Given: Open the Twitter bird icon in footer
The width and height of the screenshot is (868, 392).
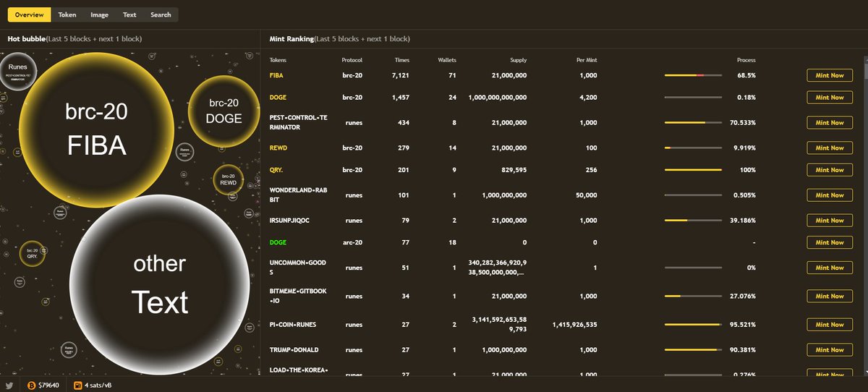Looking at the screenshot, I should pos(9,385).
